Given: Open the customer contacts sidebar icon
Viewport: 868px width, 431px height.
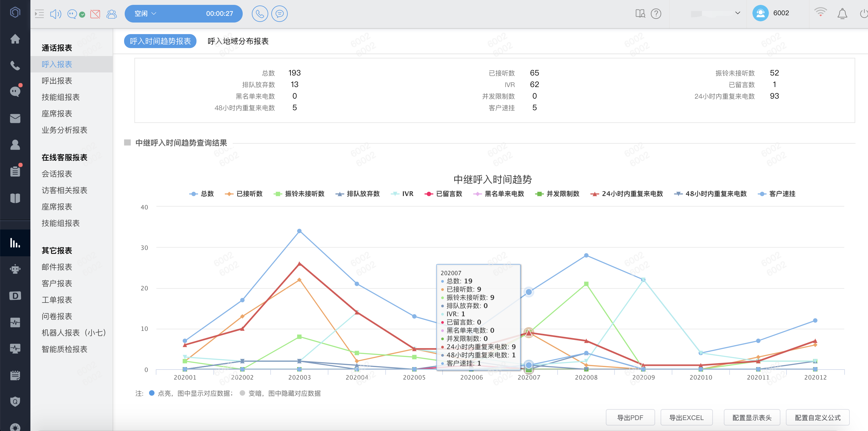Looking at the screenshot, I should tap(15, 145).
